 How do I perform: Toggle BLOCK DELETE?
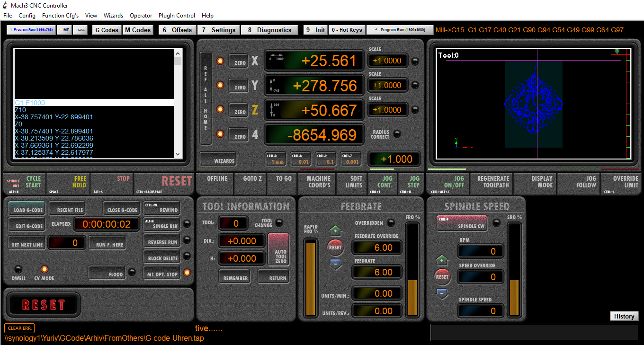pyautogui.click(x=162, y=257)
